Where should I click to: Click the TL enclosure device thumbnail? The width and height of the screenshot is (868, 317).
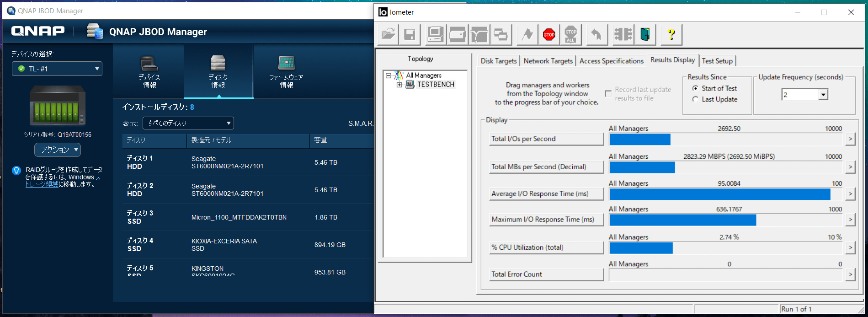pyautogui.click(x=58, y=106)
